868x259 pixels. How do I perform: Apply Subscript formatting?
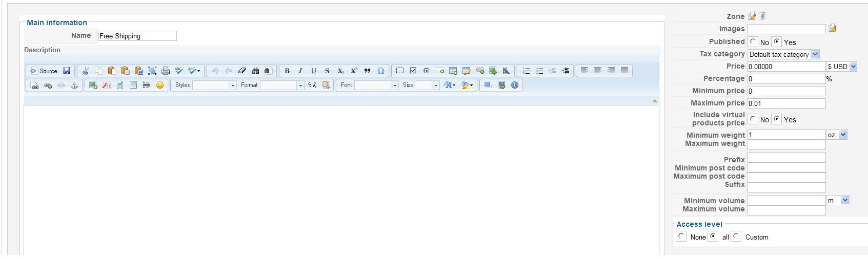(340, 71)
